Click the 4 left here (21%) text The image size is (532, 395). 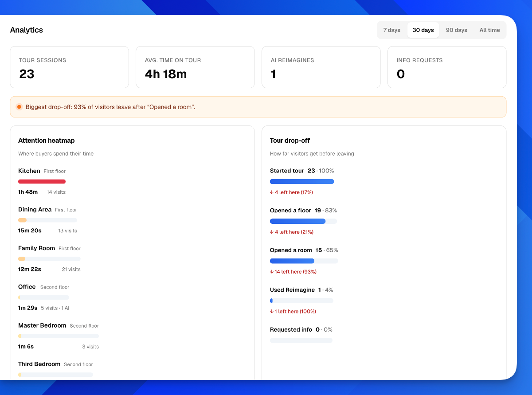click(292, 232)
